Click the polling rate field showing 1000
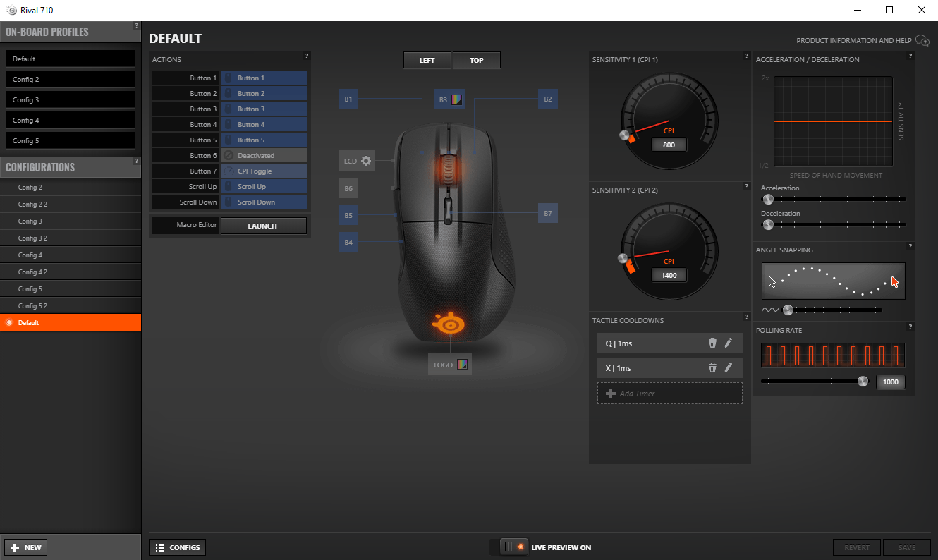 coord(891,382)
